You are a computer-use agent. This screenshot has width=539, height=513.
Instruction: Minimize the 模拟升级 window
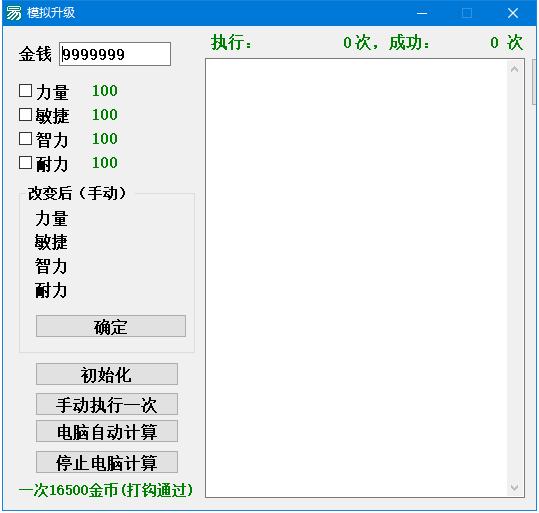click(422, 13)
